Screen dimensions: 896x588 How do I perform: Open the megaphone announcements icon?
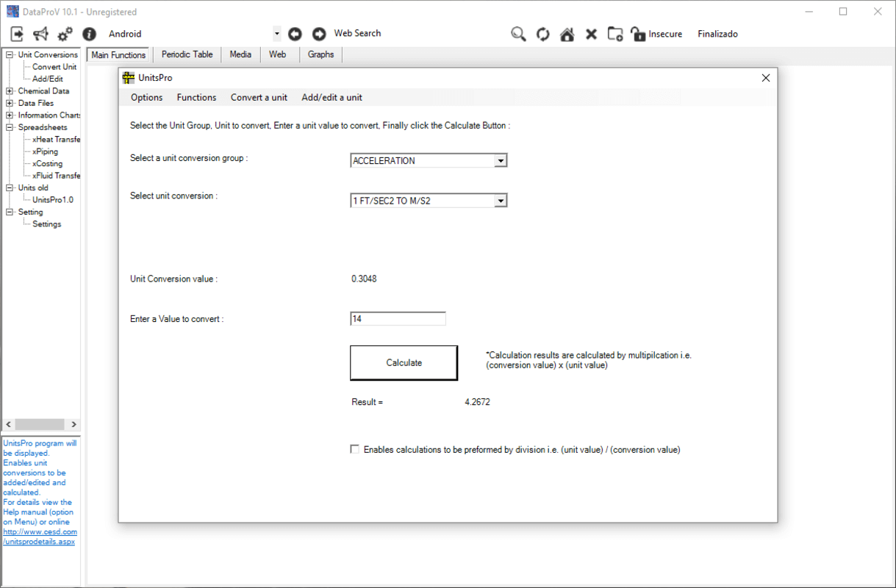pos(40,34)
